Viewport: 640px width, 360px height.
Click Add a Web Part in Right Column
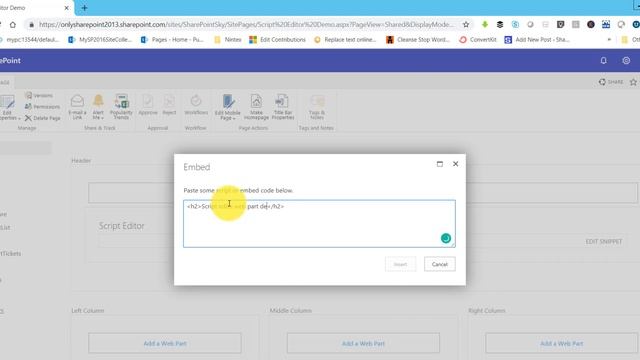tap(562, 343)
